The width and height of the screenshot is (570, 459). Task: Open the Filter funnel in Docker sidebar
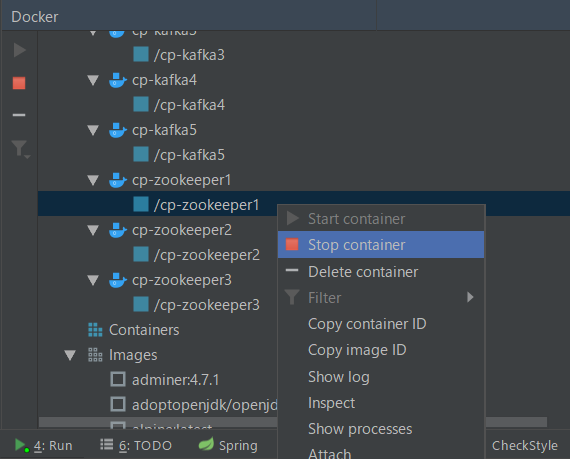(20, 149)
